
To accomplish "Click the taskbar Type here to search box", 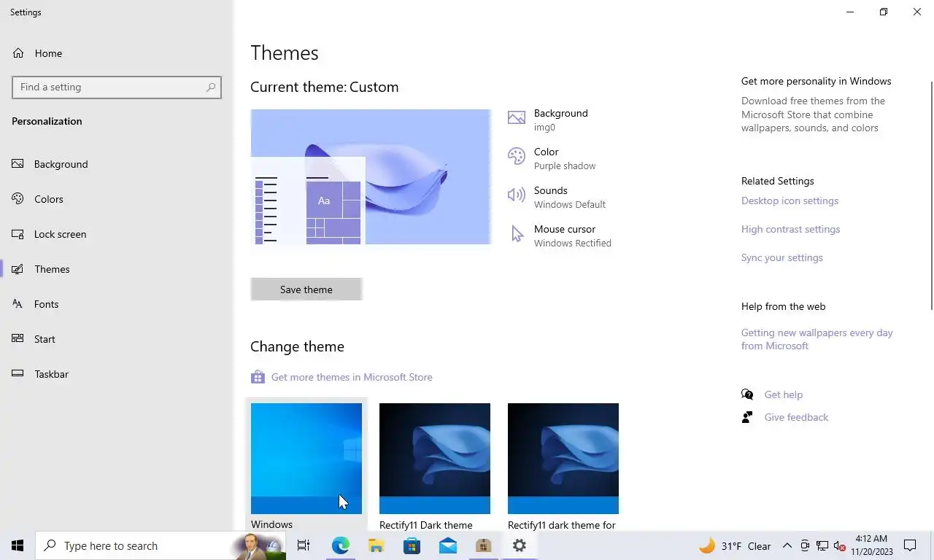I will pyautogui.click(x=161, y=545).
